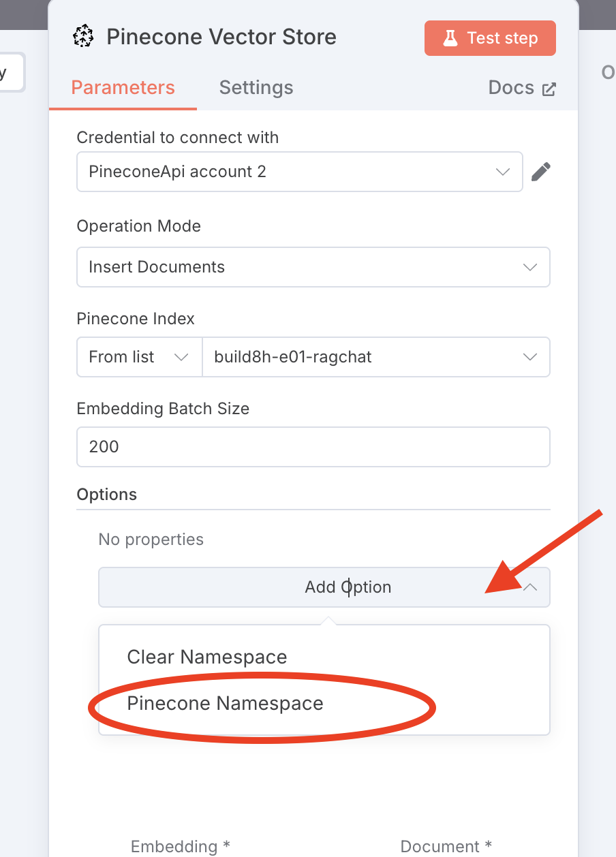This screenshot has width=616, height=857.
Task: Collapse the Add Option chevron arrow
Action: tap(530, 587)
